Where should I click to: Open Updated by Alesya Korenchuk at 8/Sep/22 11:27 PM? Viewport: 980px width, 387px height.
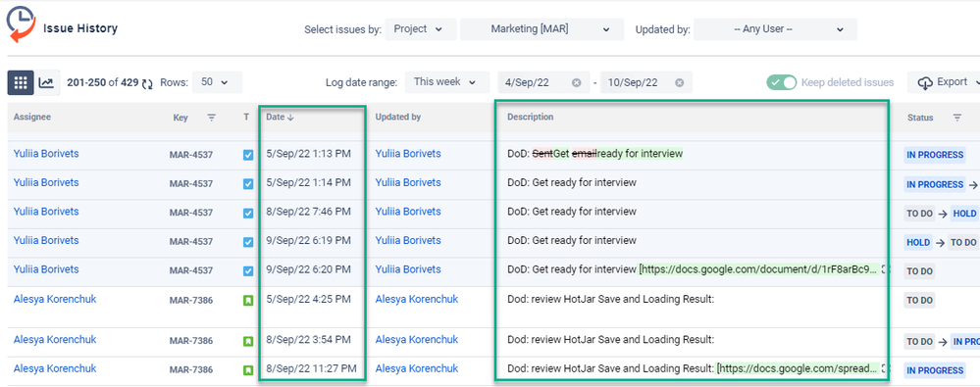point(417,369)
